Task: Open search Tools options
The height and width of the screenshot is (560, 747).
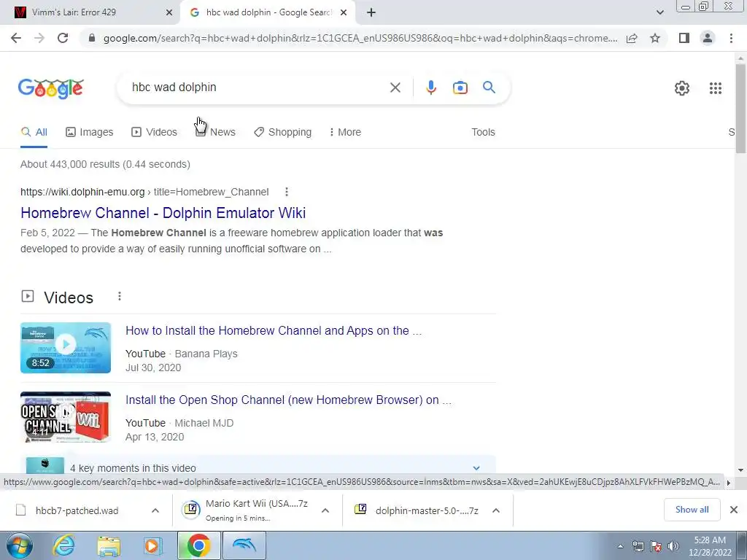Action: [x=483, y=133]
